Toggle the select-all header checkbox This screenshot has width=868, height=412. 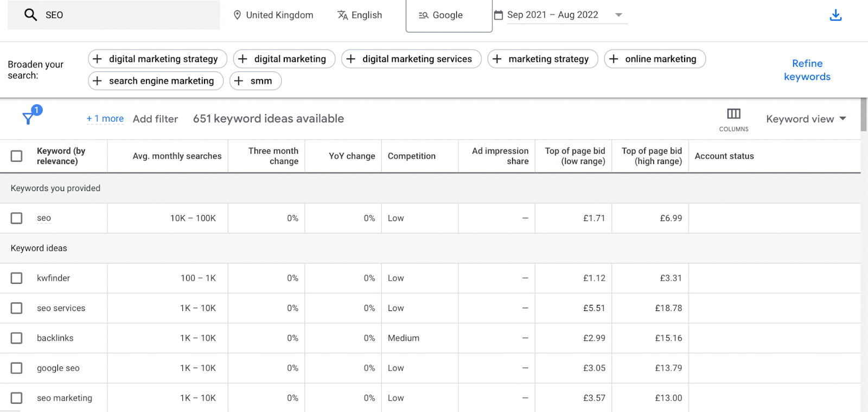[x=17, y=156]
